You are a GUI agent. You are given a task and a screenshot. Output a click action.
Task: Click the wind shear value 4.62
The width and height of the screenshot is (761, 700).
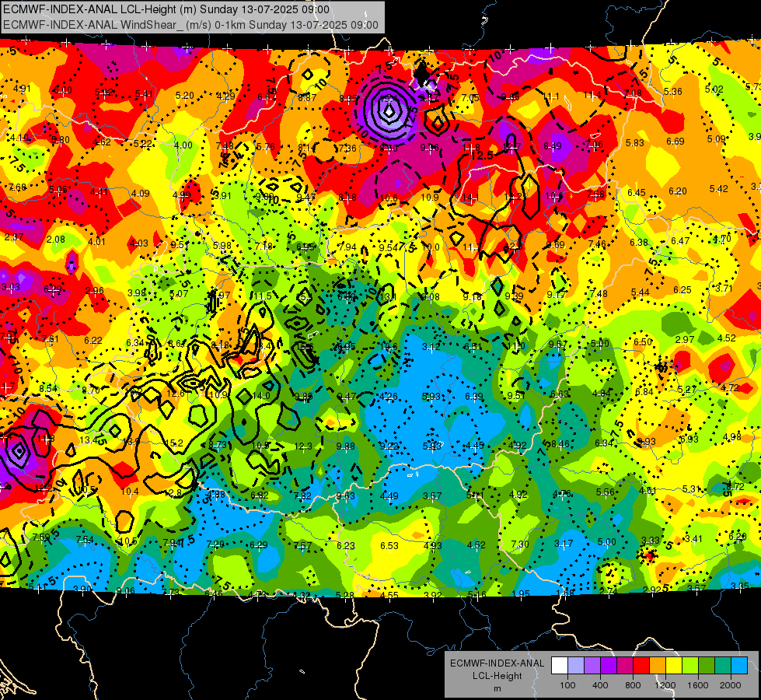[101, 142]
